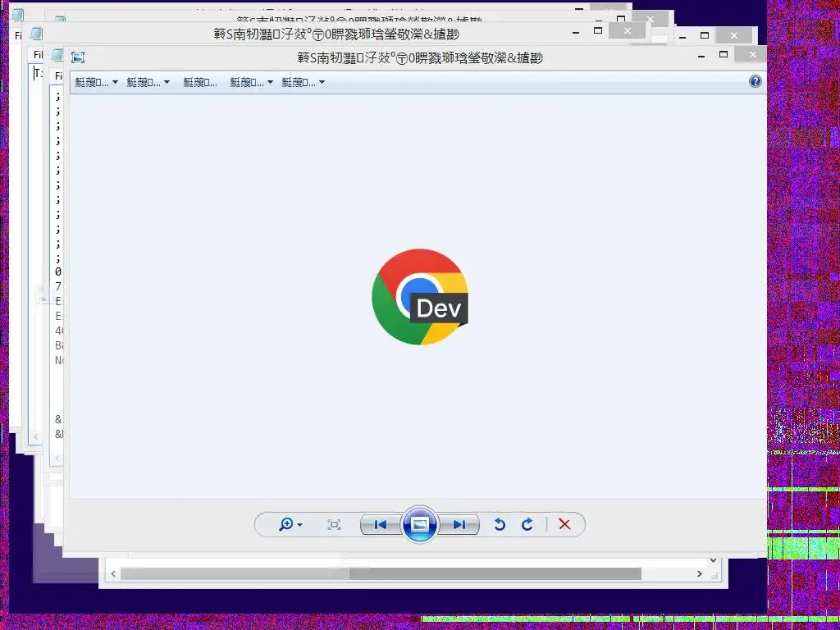The image size is (840, 630).
Task: Click the Photo Viewer title bar app icon
Action: coord(78,57)
